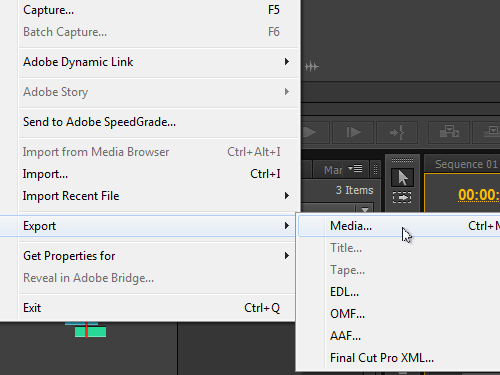Expand arrow next to Import Recent File
This screenshot has height=375, width=500.
pyautogui.click(x=287, y=196)
